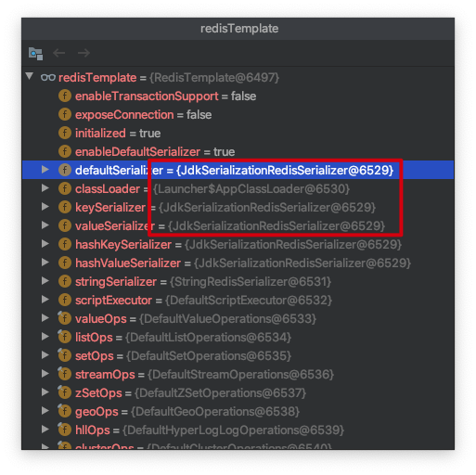
Task: Select the streamOps field row
Action: (238, 374)
